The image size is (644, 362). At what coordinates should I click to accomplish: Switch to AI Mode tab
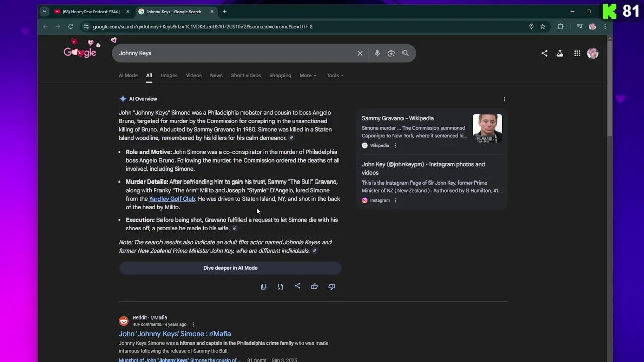tap(128, 75)
